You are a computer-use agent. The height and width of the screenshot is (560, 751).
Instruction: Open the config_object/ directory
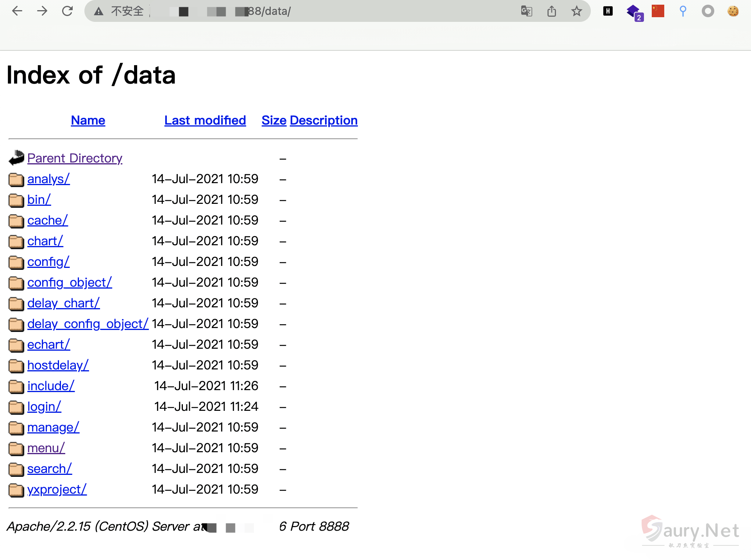pos(70,282)
